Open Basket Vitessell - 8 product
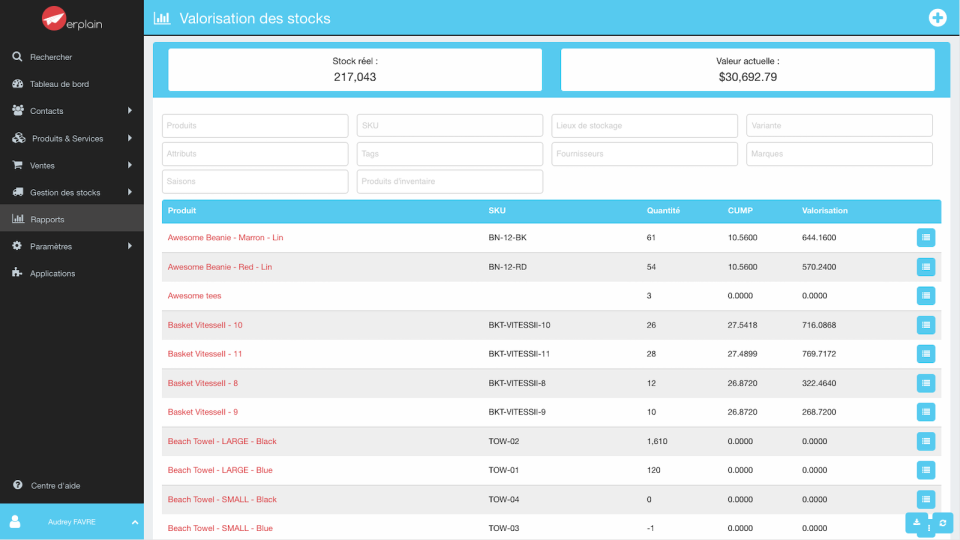The image size is (960, 540). 203,383
